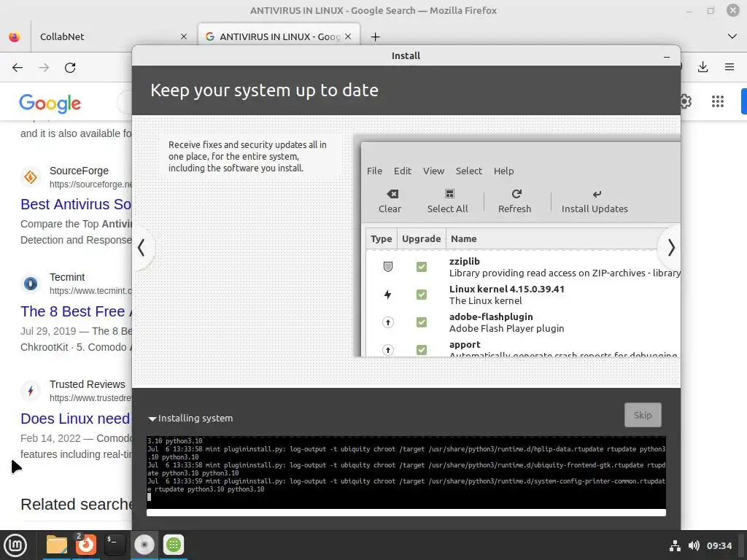
Task: Open Firefox list all tabs dropdown
Action: (732, 36)
